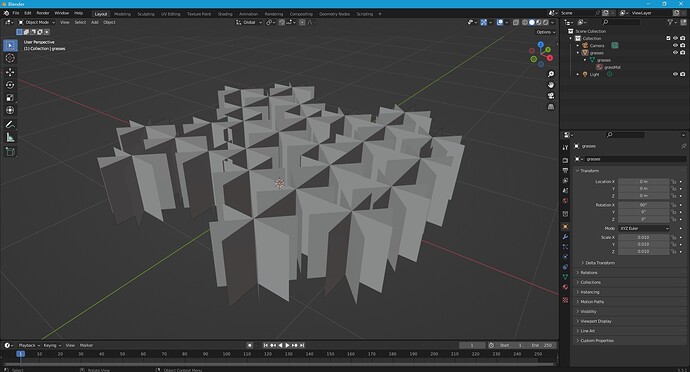Toggle visibility of the Light object
This screenshot has height=372, width=690.
click(x=675, y=74)
